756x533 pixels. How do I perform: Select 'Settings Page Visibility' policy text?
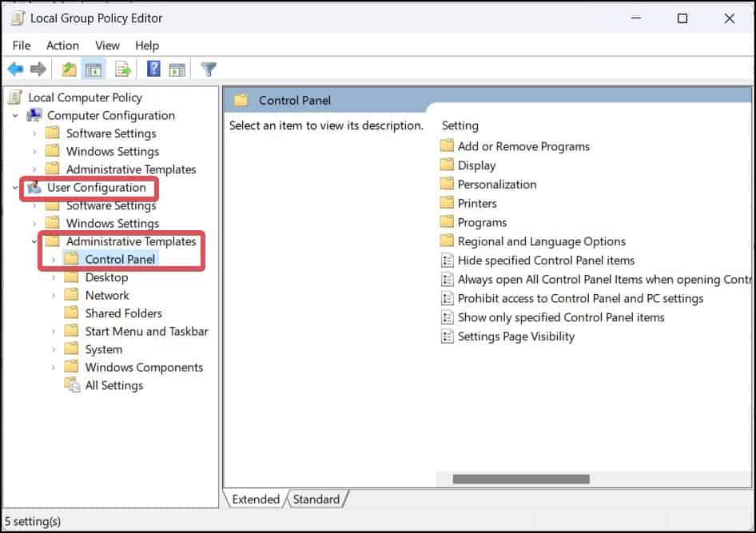[x=516, y=336]
